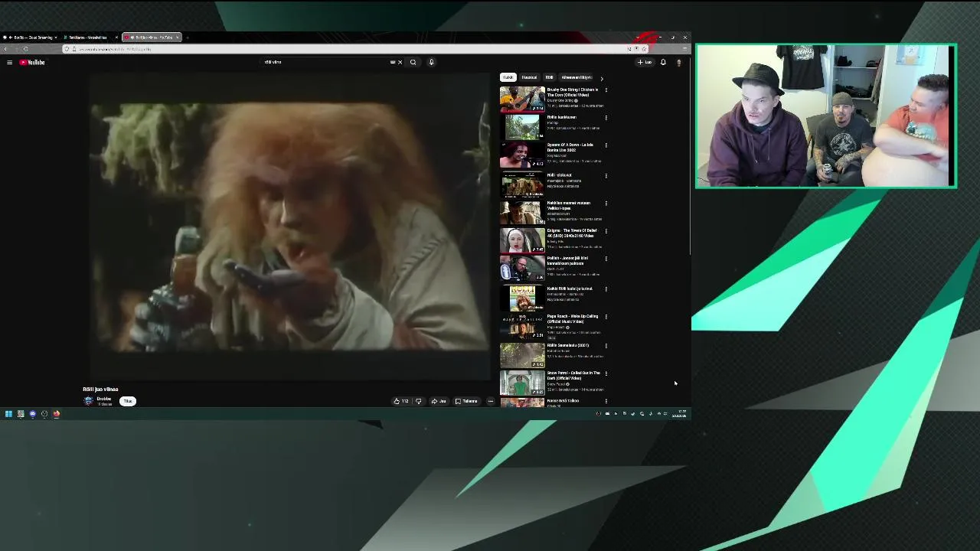Open Röllin Seuraalaulu (2001) video title
This screenshot has height=551, width=980.
[567, 345]
